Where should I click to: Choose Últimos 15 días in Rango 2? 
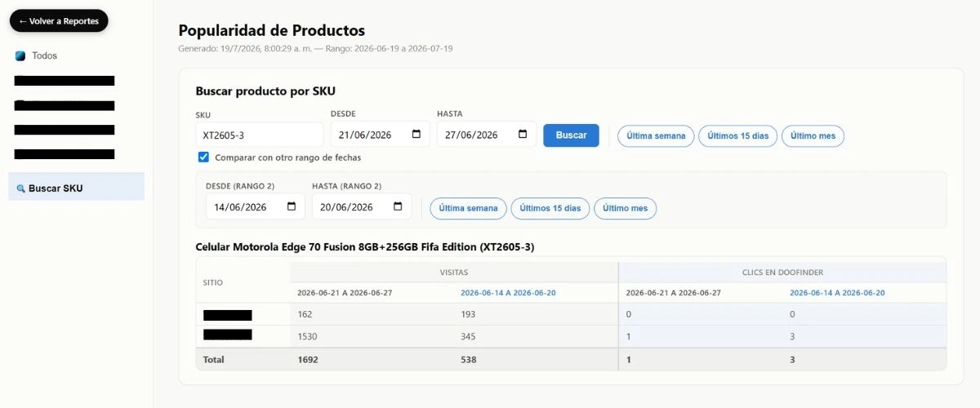click(x=550, y=208)
